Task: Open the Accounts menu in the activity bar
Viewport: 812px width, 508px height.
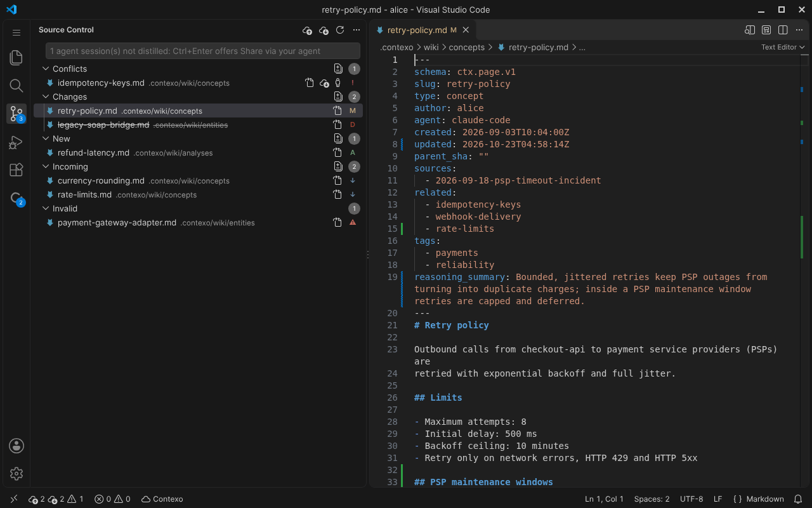Action: click(16, 446)
